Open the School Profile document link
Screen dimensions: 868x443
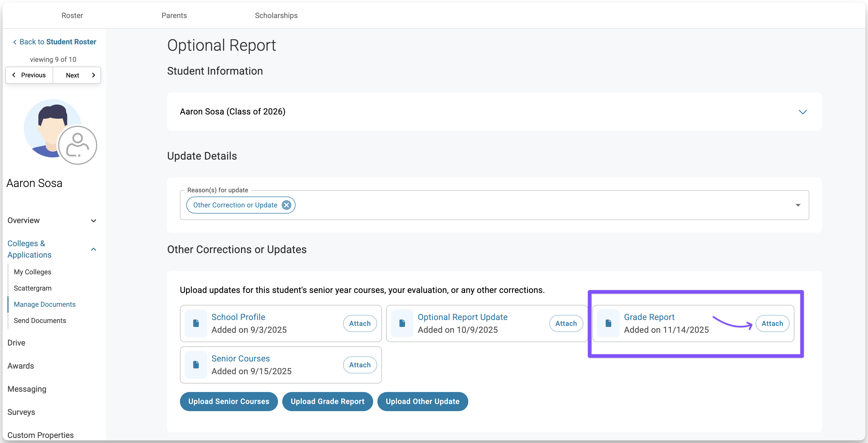point(238,317)
